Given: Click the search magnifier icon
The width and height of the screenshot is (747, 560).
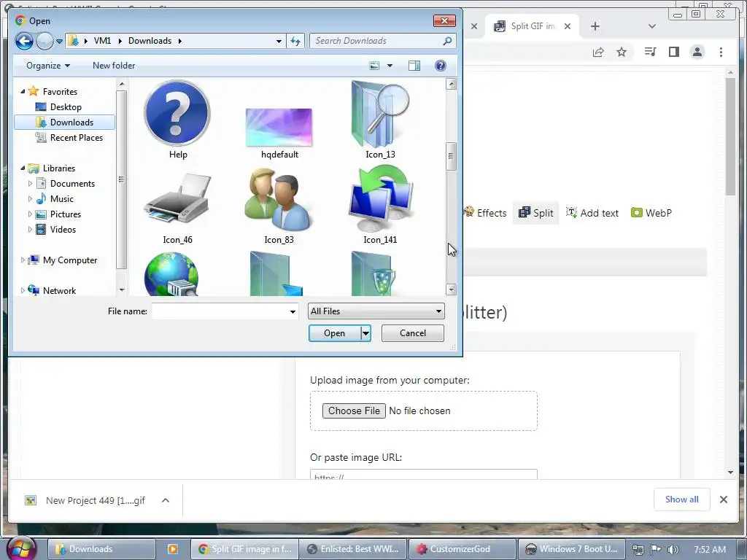Looking at the screenshot, I should coord(447,41).
